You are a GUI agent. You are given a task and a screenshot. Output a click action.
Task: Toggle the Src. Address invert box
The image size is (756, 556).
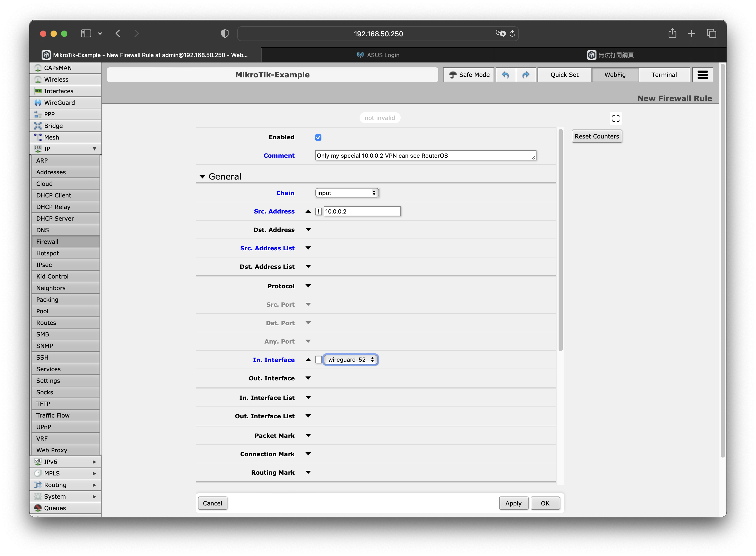point(318,211)
